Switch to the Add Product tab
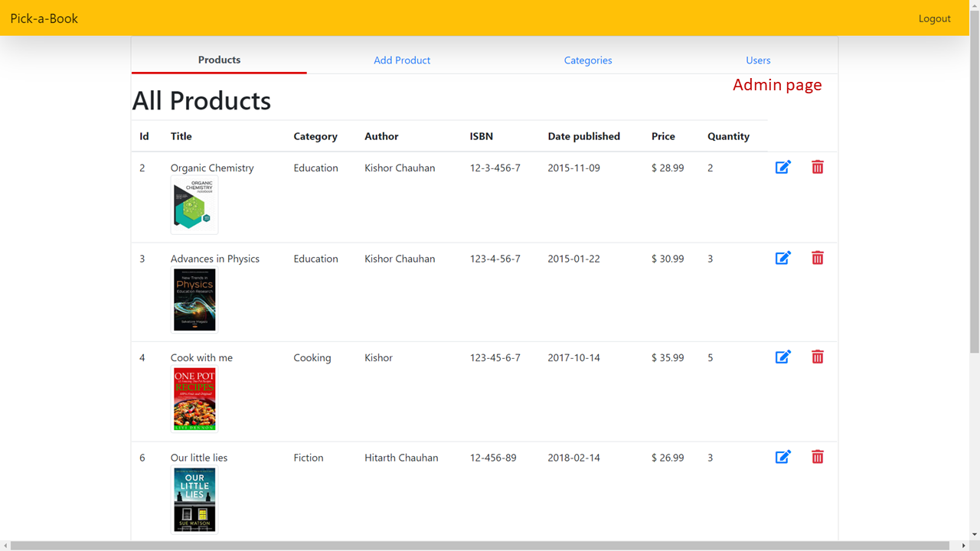This screenshot has width=980, height=551. (x=402, y=60)
